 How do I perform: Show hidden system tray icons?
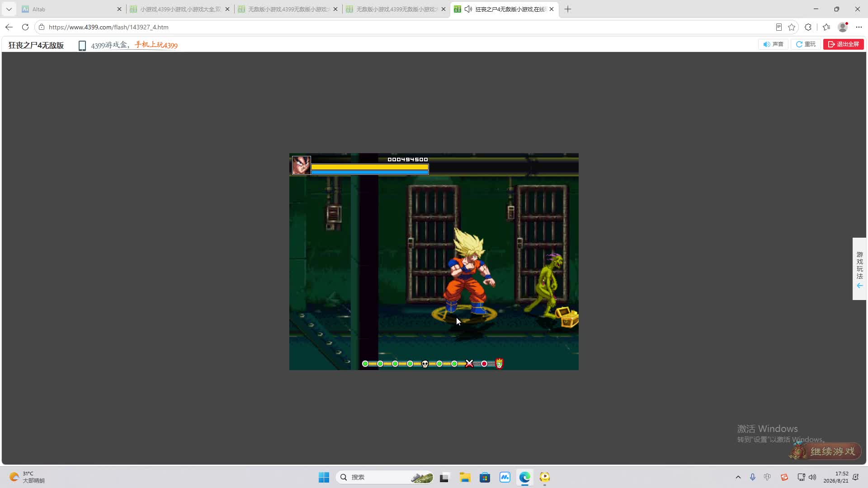(738, 477)
